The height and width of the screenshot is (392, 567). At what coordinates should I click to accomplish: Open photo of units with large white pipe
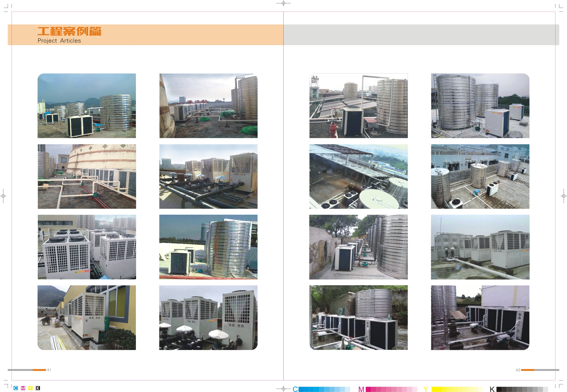point(480,247)
